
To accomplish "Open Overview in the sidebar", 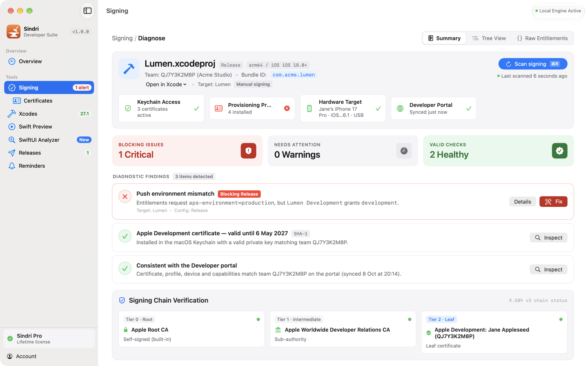I will click(49, 61).
